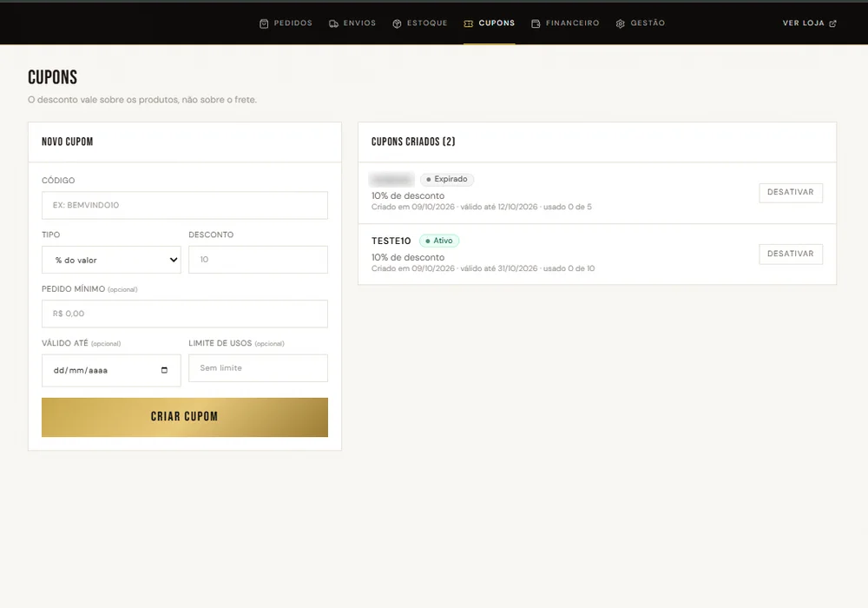Click the Ativo status badge
This screenshot has width=868, height=608.
[439, 241]
